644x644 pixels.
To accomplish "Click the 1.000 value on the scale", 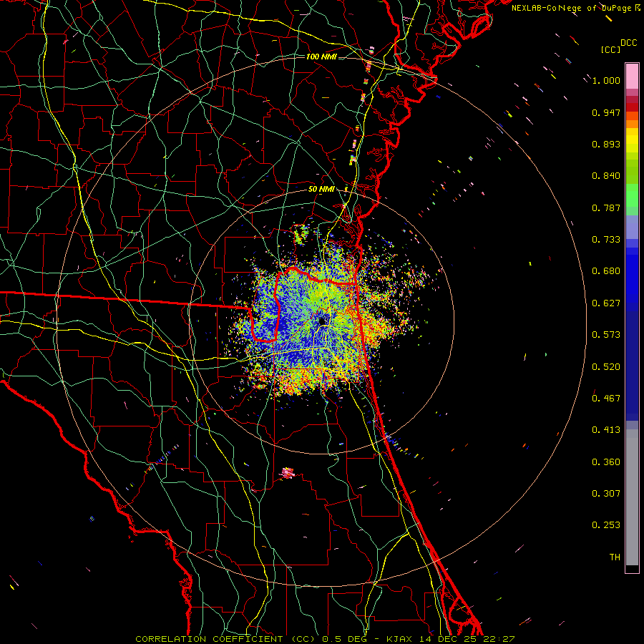I will pos(606,80).
